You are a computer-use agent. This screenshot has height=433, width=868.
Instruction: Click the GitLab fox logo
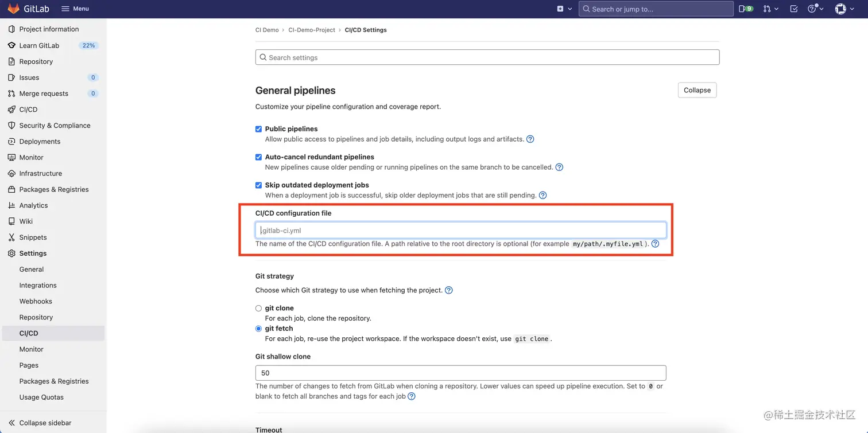[13, 9]
